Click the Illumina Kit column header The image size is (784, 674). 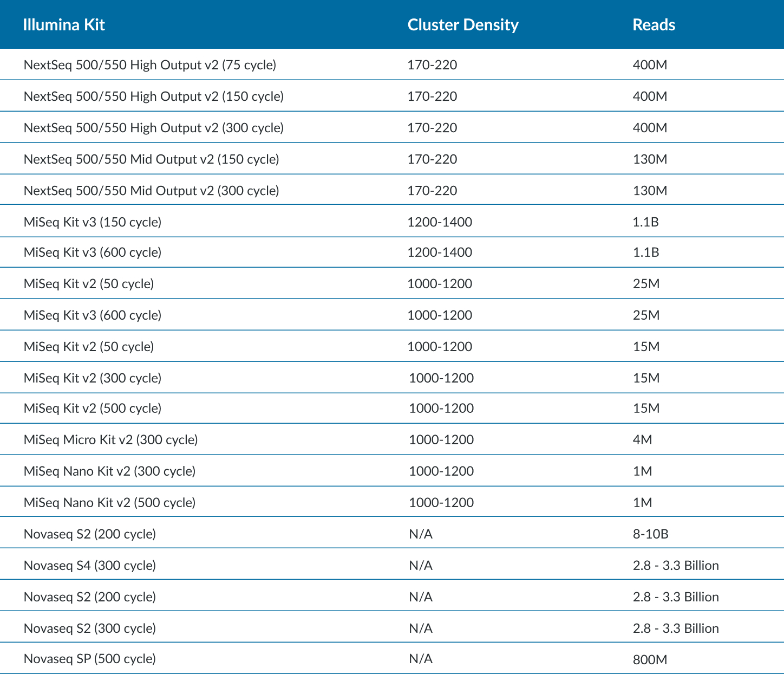click(64, 25)
